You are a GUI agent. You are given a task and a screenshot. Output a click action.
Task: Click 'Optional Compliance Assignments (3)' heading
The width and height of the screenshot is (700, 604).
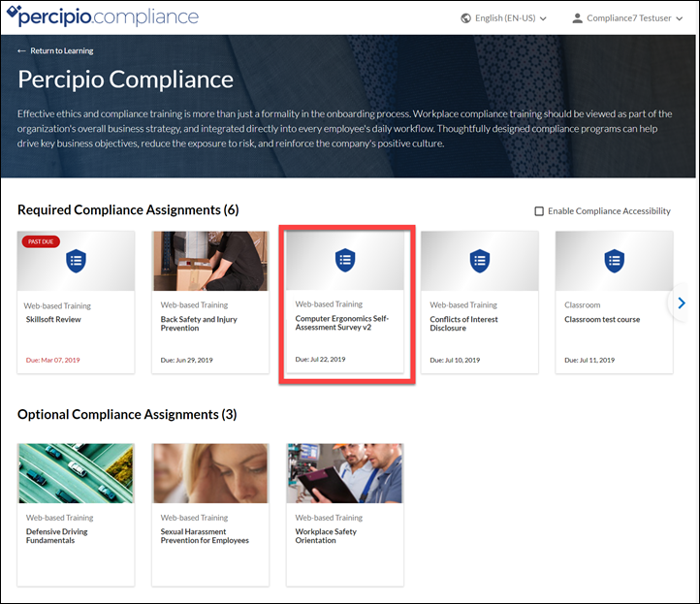(127, 414)
